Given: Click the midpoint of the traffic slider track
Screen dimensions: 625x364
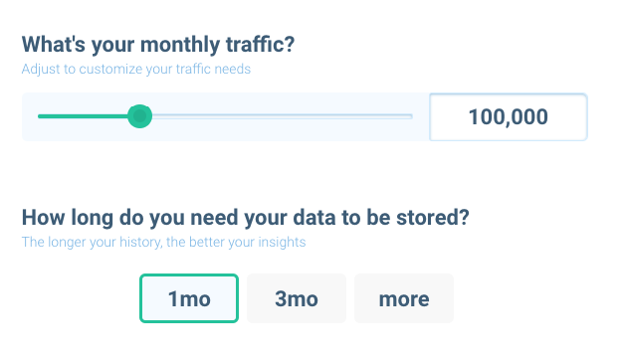Looking at the screenshot, I should (x=225, y=116).
